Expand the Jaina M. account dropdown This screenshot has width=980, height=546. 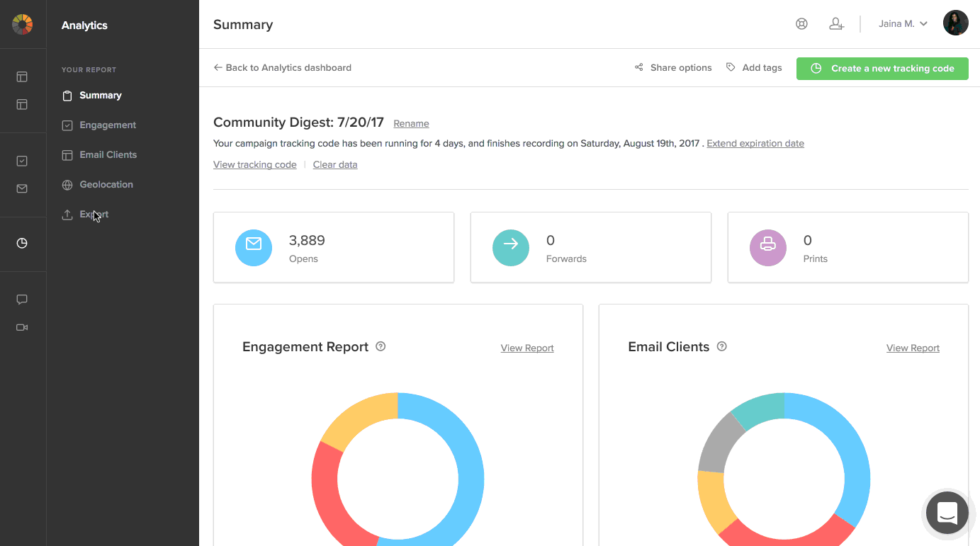[903, 24]
